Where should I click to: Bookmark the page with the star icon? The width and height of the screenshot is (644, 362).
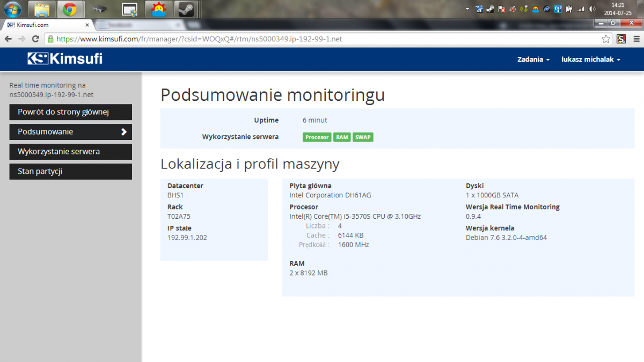click(606, 39)
